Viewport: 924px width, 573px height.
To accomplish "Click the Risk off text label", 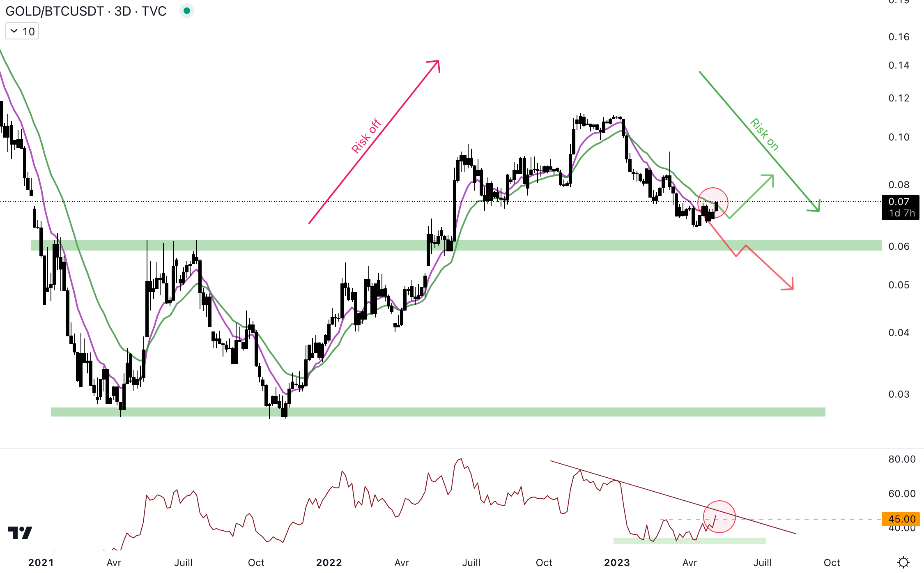I will (366, 136).
